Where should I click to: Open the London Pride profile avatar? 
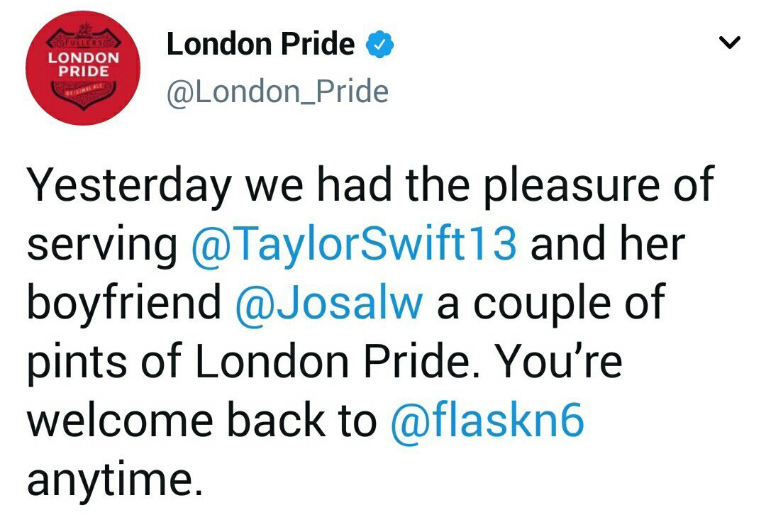pos(82,68)
